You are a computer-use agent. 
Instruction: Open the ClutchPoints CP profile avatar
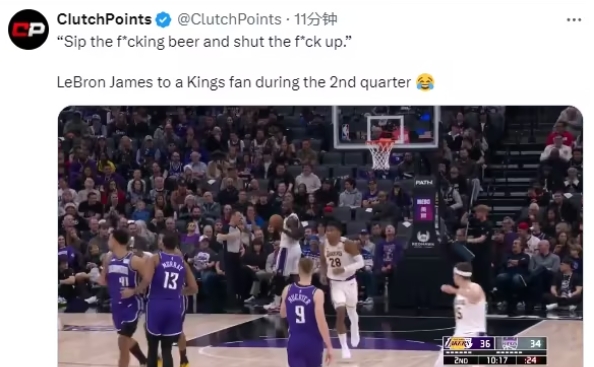28,30
